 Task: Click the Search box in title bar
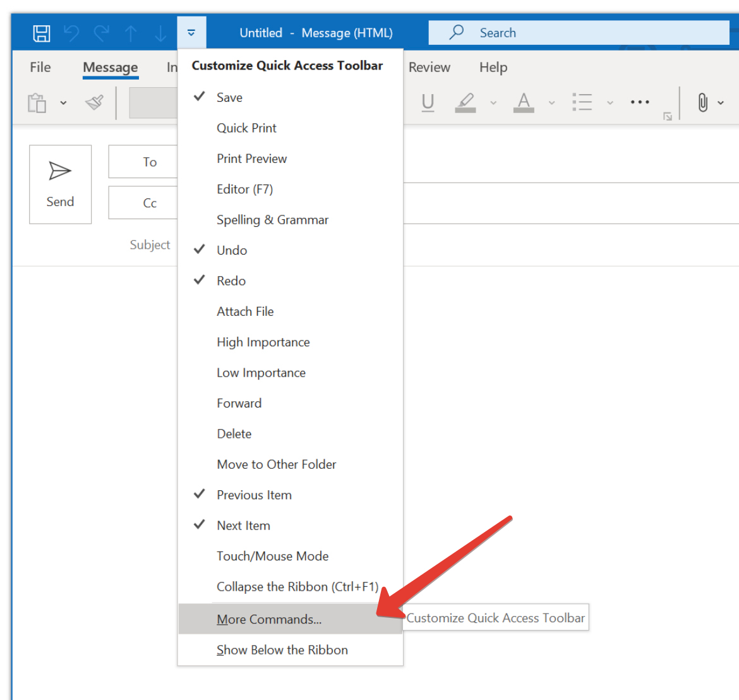[x=578, y=33]
